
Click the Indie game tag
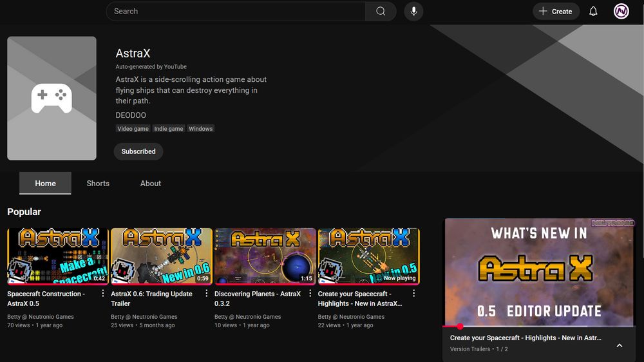click(169, 129)
